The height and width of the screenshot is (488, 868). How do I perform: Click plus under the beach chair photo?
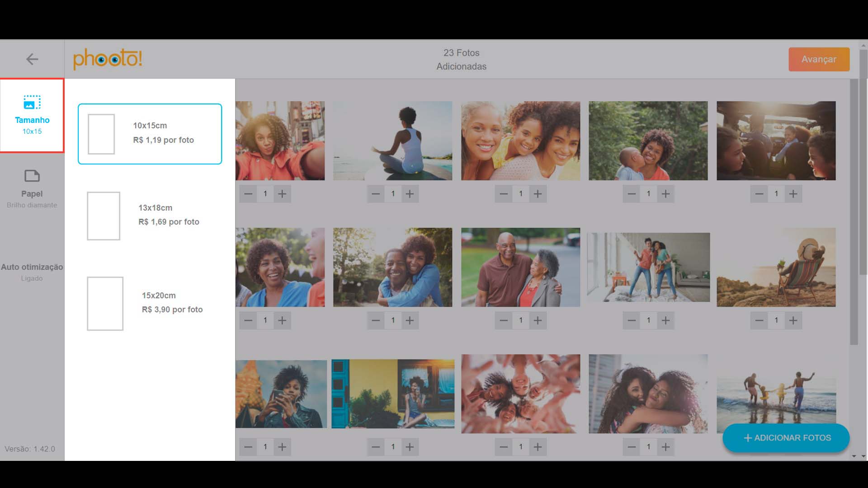point(793,320)
